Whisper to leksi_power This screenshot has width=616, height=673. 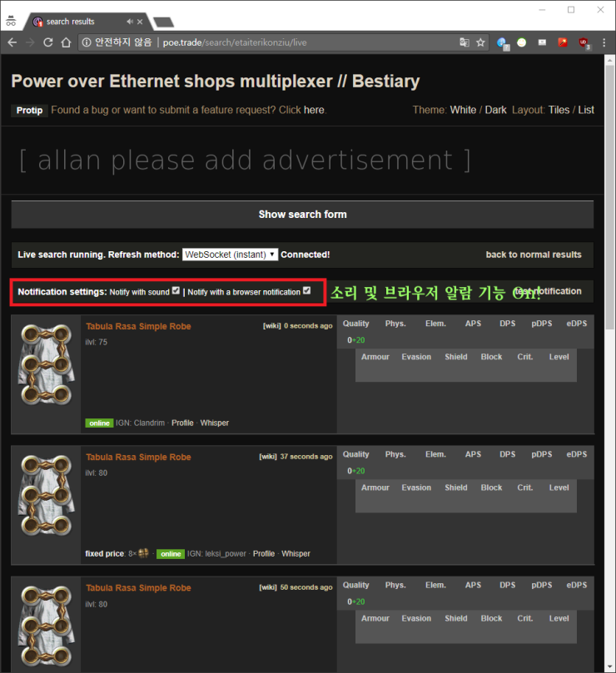[296, 554]
